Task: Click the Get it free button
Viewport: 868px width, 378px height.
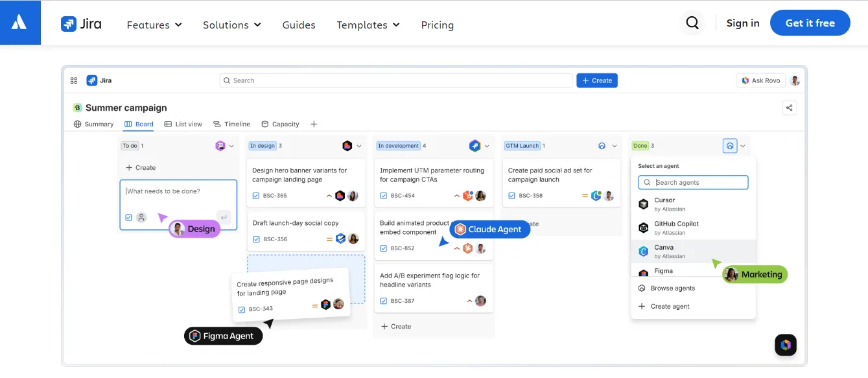Action: 810,23
